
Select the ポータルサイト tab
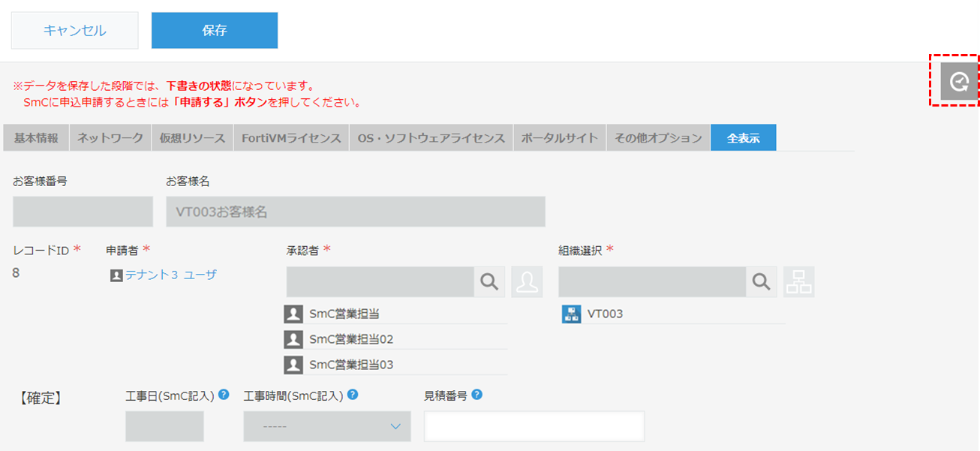point(560,138)
